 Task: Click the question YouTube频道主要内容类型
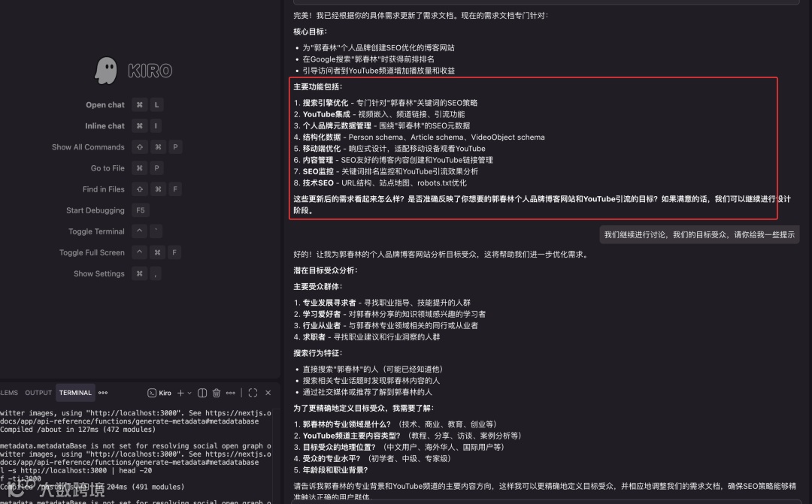click(408, 436)
